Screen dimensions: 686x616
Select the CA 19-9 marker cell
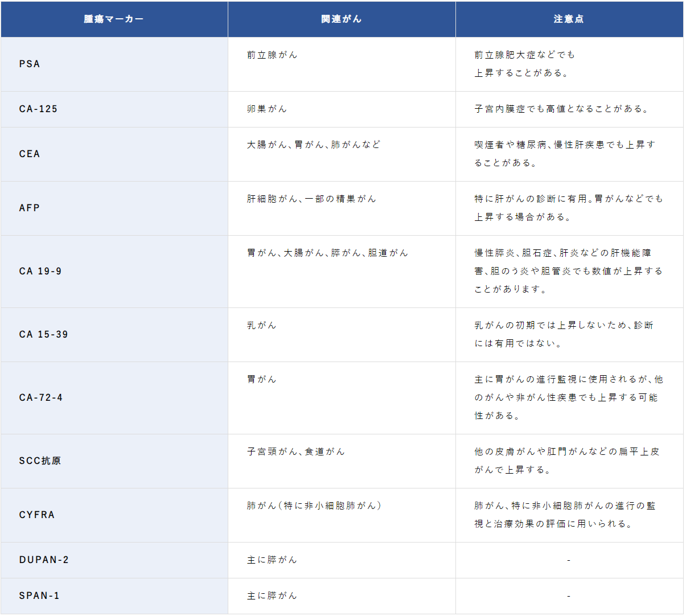click(x=43, y=271)
